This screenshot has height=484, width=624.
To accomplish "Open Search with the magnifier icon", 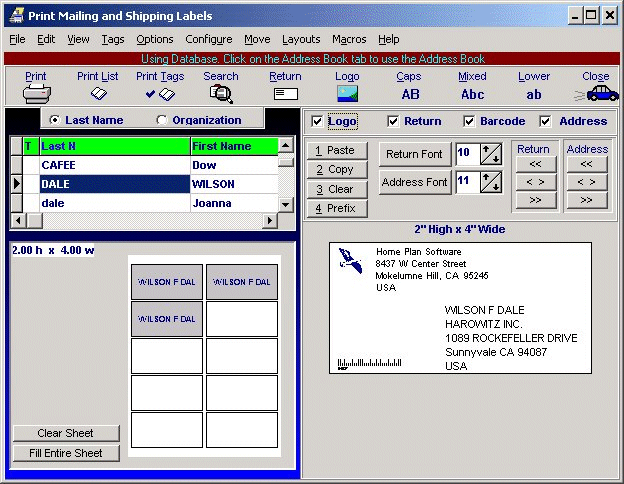I will [x=221, y=94].
